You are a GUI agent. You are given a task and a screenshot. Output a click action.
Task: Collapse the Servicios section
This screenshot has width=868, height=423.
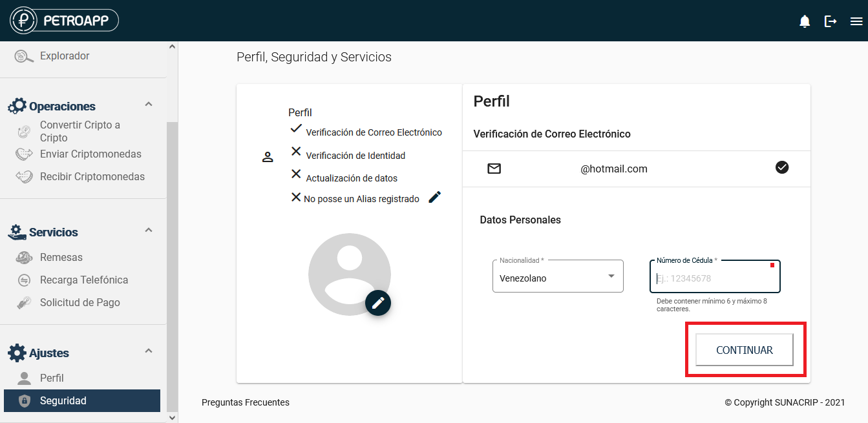click(149, 231)
